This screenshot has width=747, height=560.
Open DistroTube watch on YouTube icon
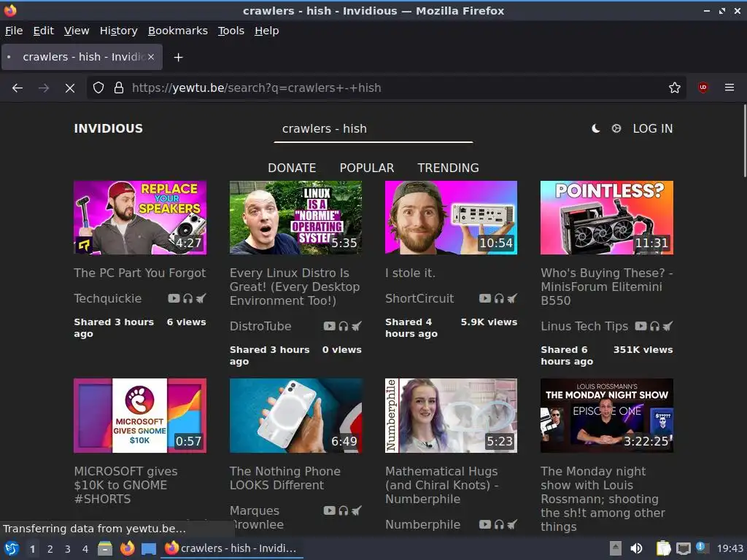tap(329, 326)
